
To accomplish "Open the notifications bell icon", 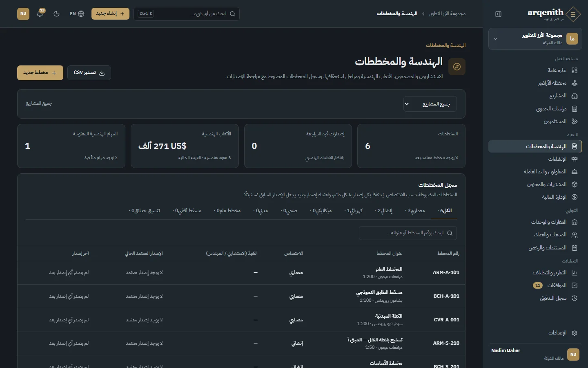I will click(40, 13).
